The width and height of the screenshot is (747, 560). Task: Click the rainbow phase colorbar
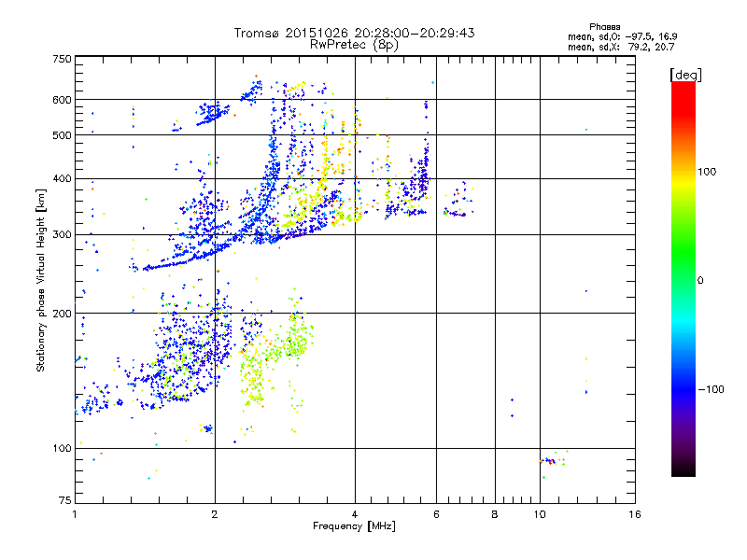coord(684,278)
